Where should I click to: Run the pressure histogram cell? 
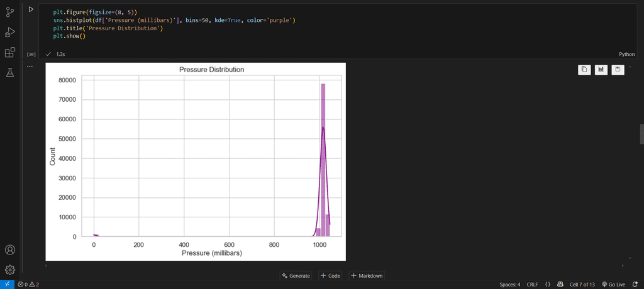pos(31,9)
